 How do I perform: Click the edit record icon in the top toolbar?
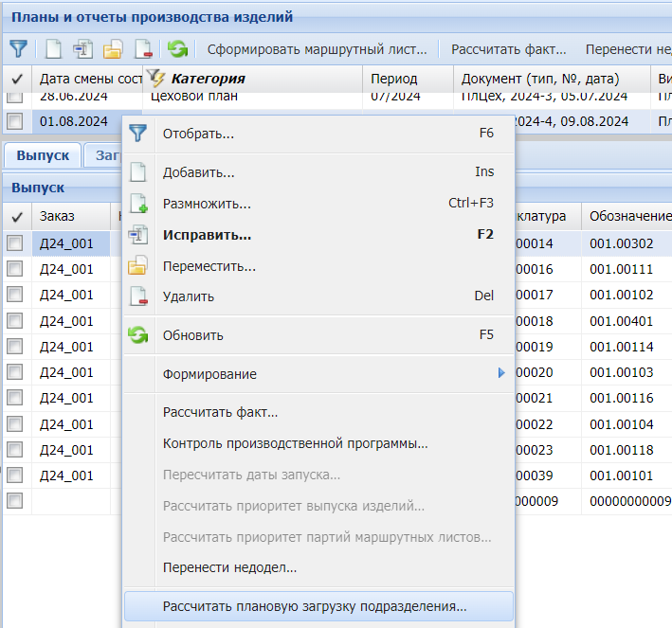pos(83,48)
